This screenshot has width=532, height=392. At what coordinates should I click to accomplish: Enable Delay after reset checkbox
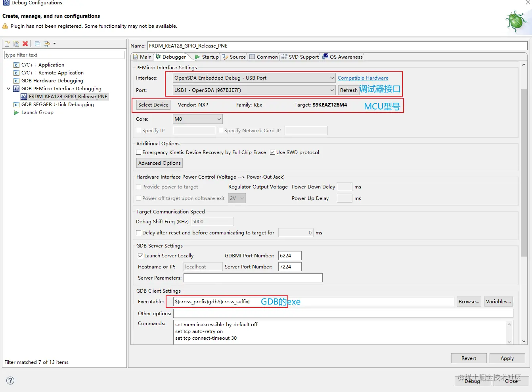point(139,233)
